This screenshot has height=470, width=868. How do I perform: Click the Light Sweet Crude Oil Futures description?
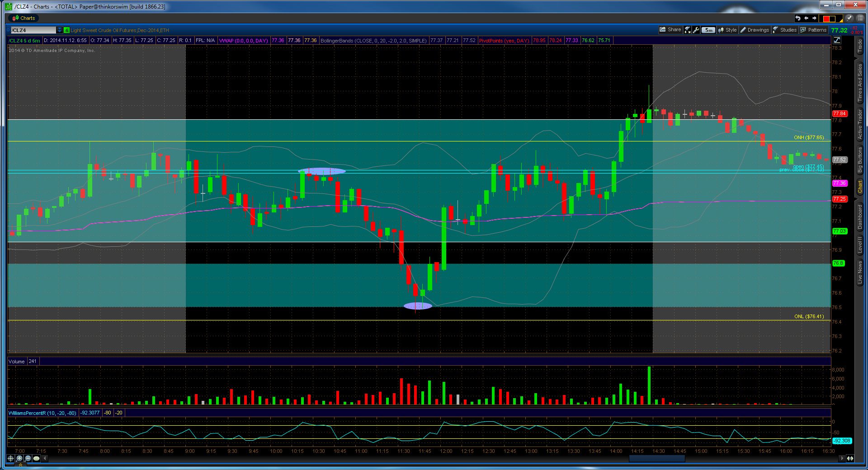pyautogui.click(x=120, y=30)
